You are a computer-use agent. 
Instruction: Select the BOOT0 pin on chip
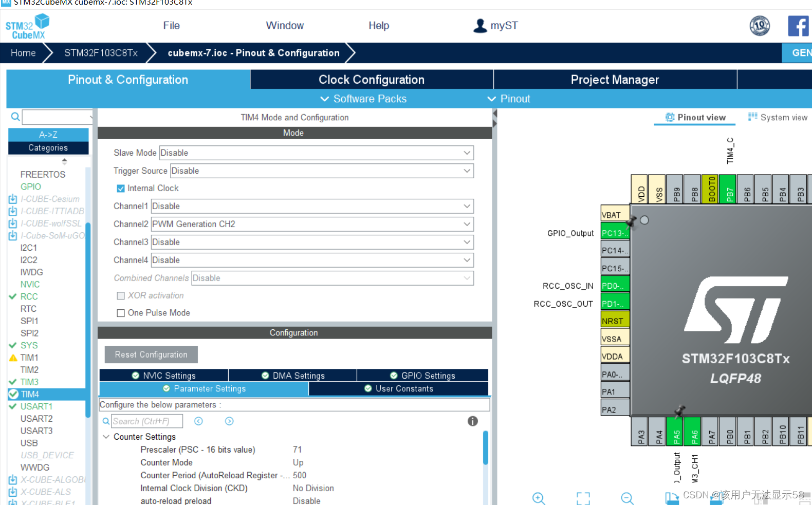coord(711,189)
